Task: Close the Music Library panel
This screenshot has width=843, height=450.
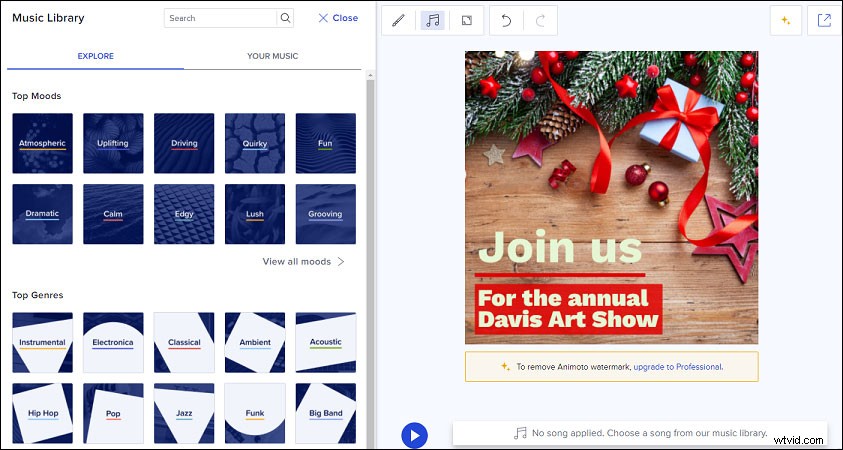Action: point(337,18)
